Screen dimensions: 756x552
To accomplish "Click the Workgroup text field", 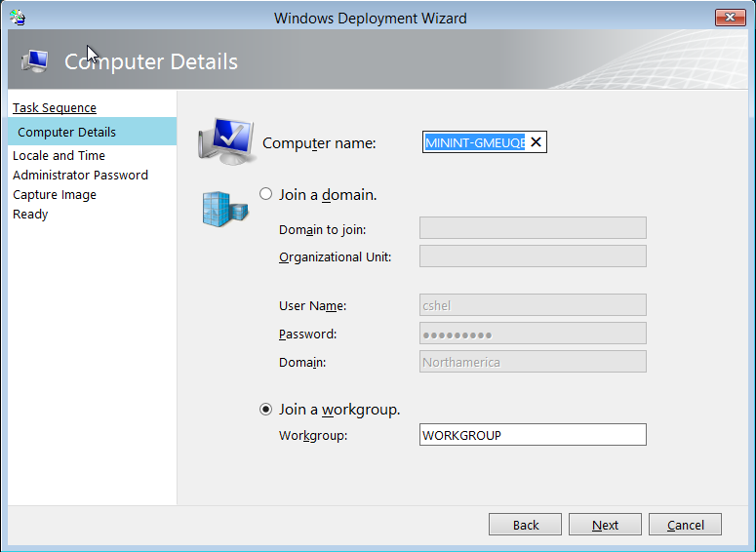I will pyautogui.click(x=533, y=435).
